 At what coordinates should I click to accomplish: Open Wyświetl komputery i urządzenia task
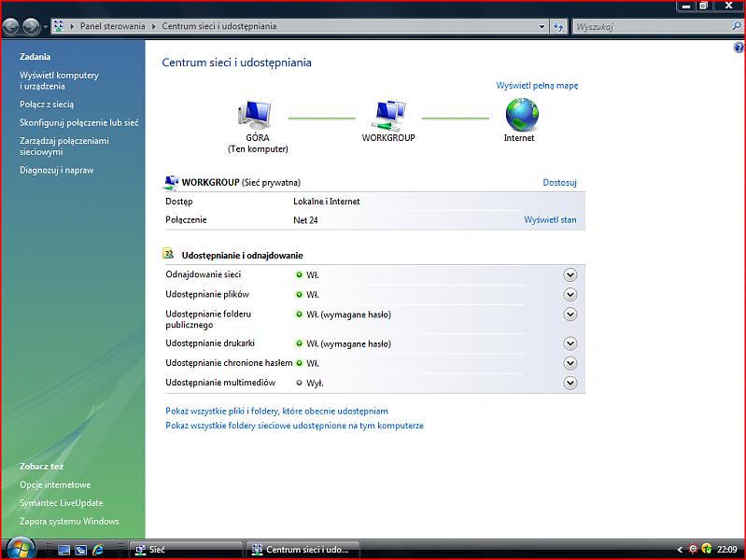pyautogui.click(x=59, y=80)
